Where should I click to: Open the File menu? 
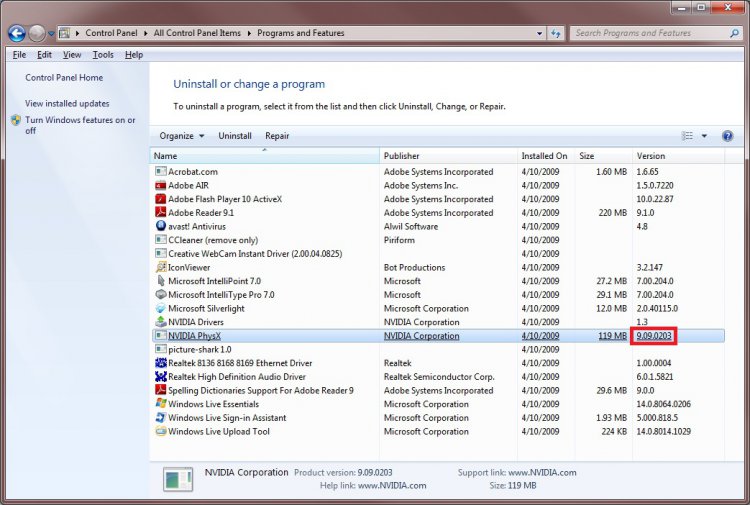(19, 55)
